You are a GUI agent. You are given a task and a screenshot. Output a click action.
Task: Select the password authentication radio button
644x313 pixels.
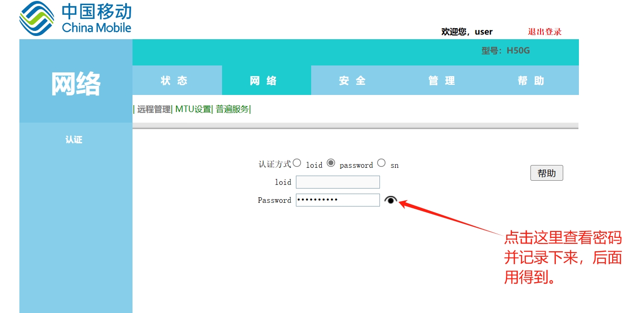click(x=331, y=163)
